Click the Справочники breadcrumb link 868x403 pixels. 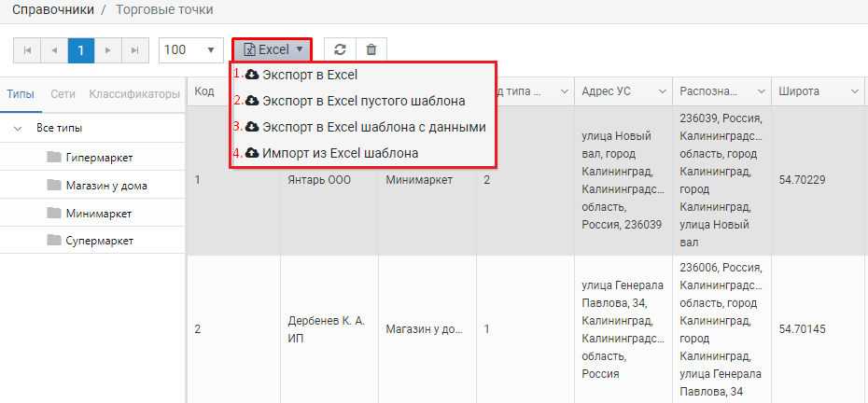click(x=53, y=10)
